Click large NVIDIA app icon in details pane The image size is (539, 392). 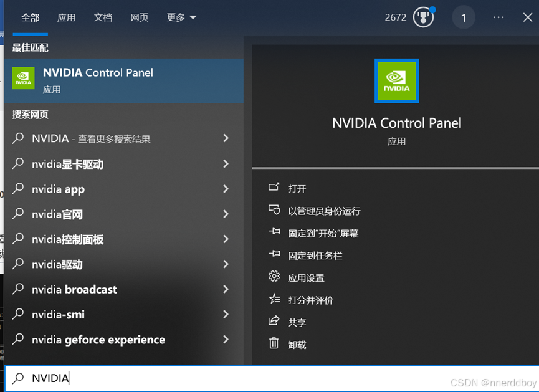click(x=397, y=81)
